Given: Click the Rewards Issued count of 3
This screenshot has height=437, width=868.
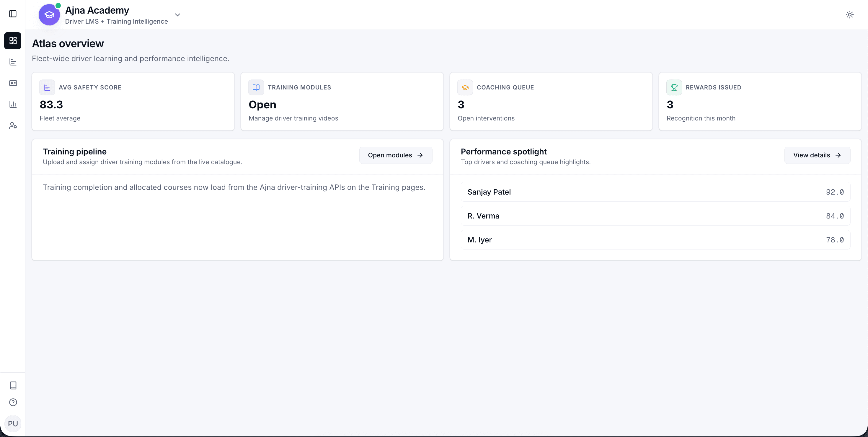Looking at the screenshot, I should 670,105.
